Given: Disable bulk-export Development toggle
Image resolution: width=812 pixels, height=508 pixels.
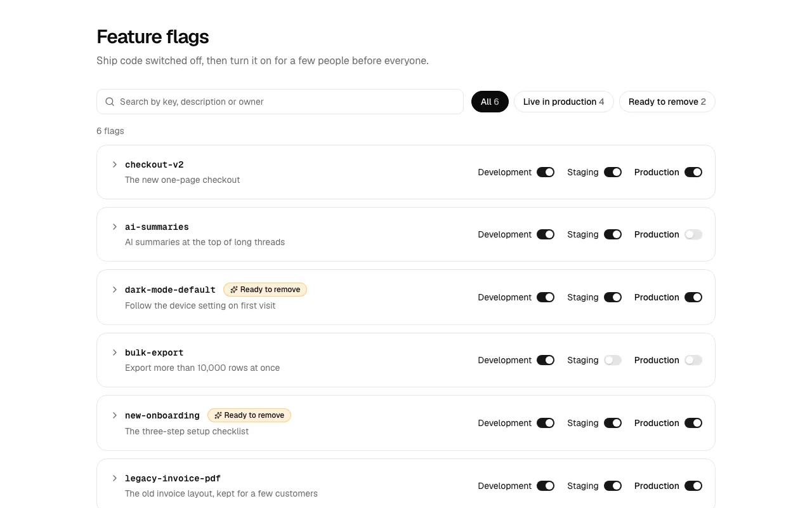Looking at the screenshot, I should tap(546, 360).
